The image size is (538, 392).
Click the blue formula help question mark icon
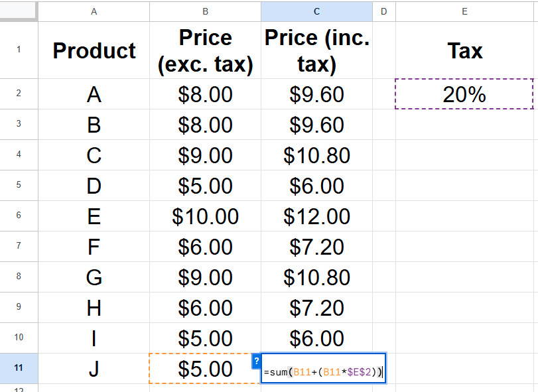click(x=257, y=361)
